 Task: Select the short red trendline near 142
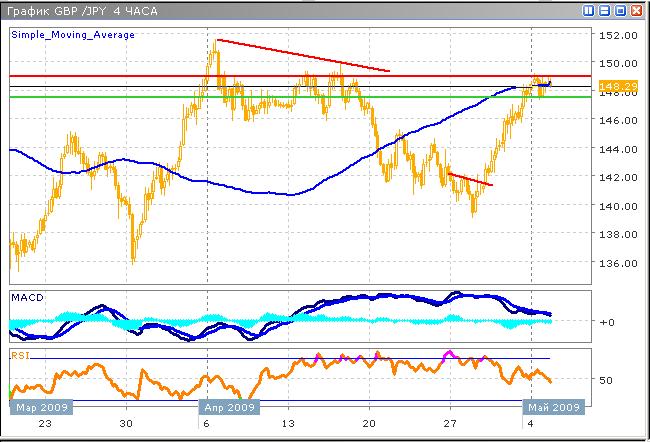coord(470,180)
